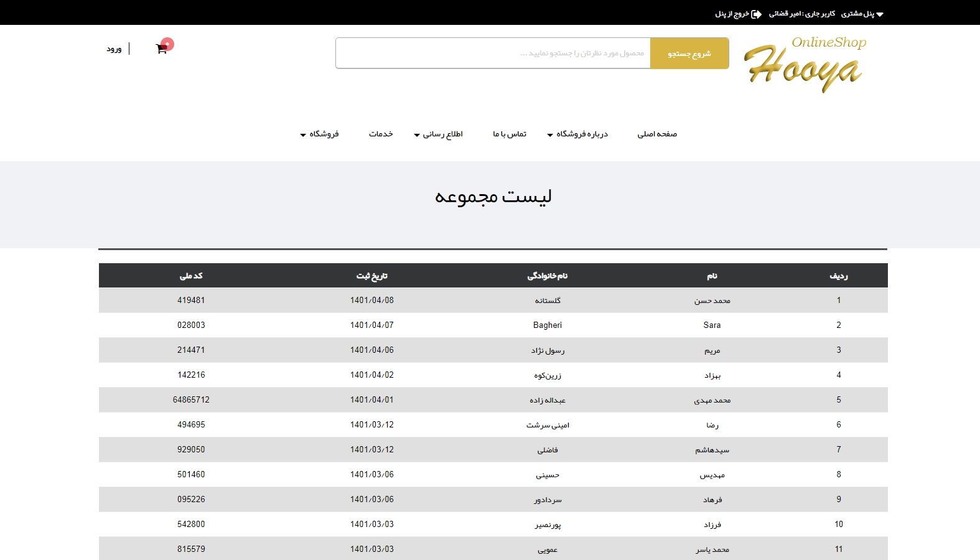The image size is (980, 560).
Task: Click the red cart badge counter
Action: pos(167,44)
